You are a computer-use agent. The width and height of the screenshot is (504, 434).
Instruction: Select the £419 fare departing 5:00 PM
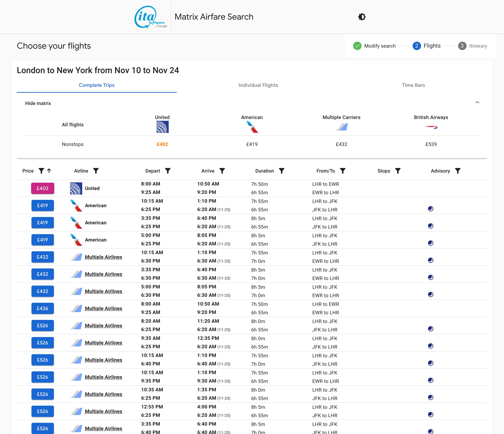pyautogui.click(x=43, y=240)
